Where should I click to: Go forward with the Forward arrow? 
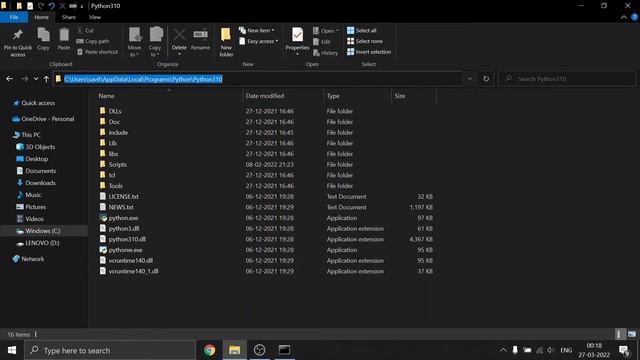[x=24, y=79]
